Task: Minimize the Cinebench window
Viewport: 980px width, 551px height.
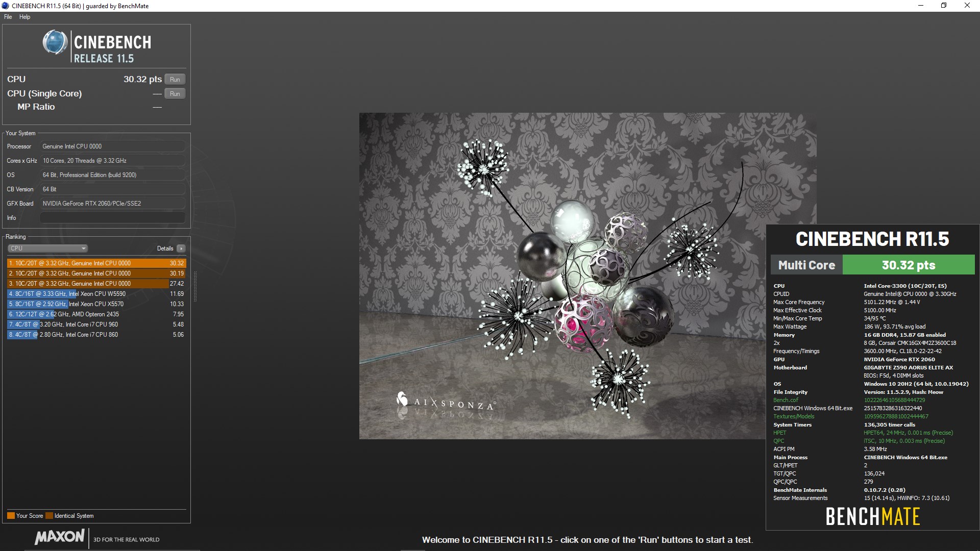Action: click(x=921, y=6)
